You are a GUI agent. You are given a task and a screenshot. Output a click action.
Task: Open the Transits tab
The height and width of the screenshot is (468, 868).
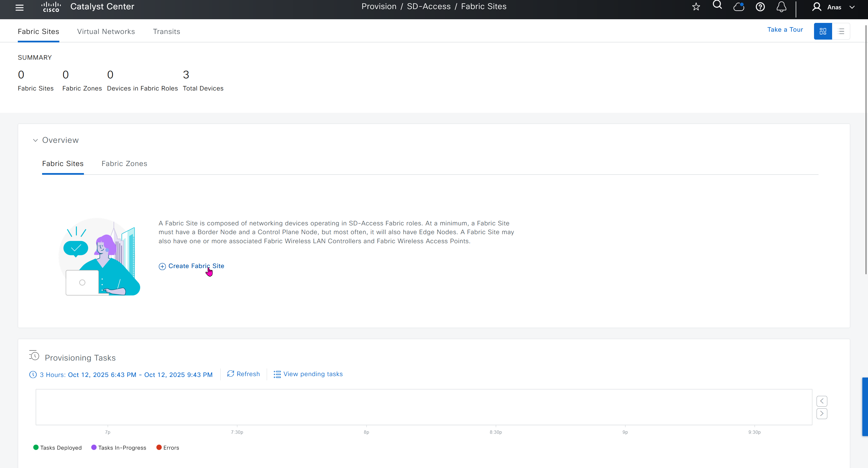[x=166, y=31]
